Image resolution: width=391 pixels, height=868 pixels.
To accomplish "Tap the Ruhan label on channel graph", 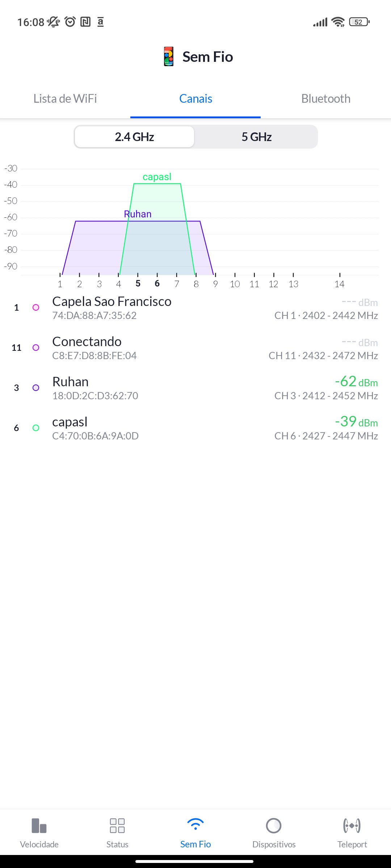I will coord(138,214).
